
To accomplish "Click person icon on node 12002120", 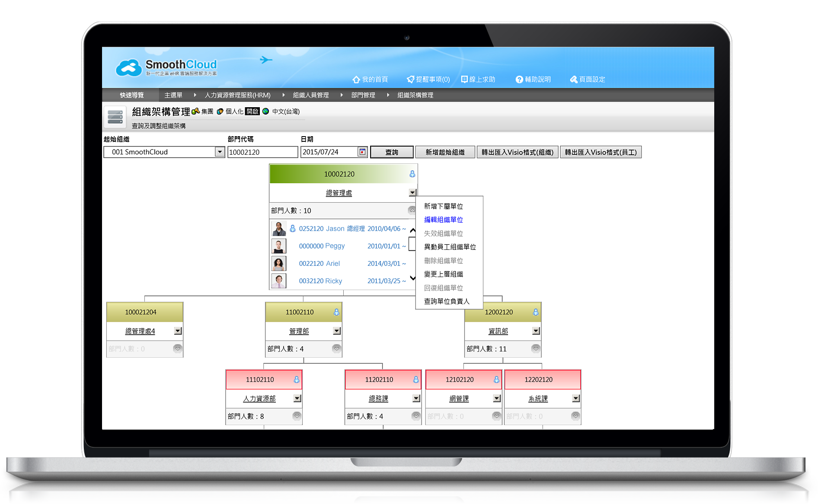I will click(536, 312).
